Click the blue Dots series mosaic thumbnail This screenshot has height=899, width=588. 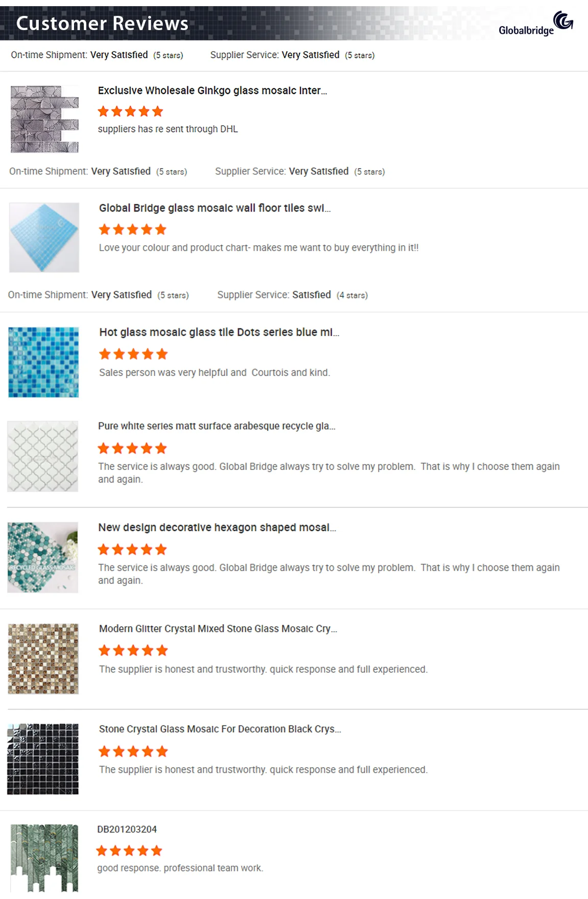44,362
